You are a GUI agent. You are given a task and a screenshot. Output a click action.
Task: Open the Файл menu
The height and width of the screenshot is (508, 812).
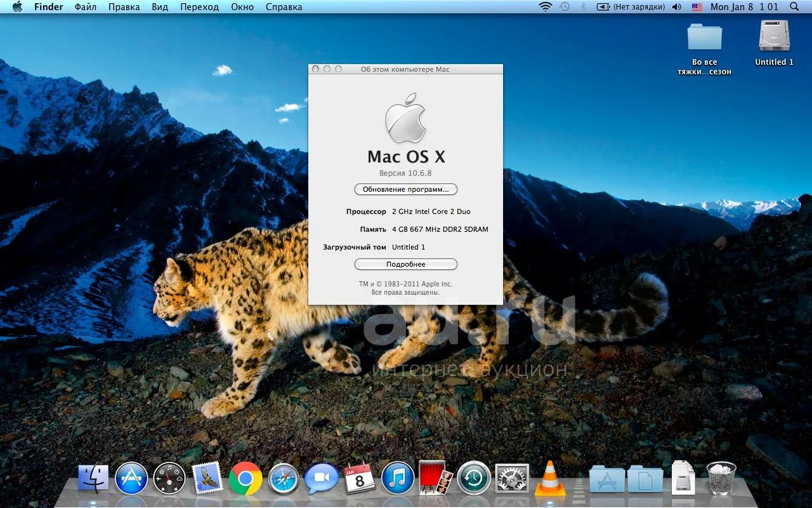click(86, 7)
